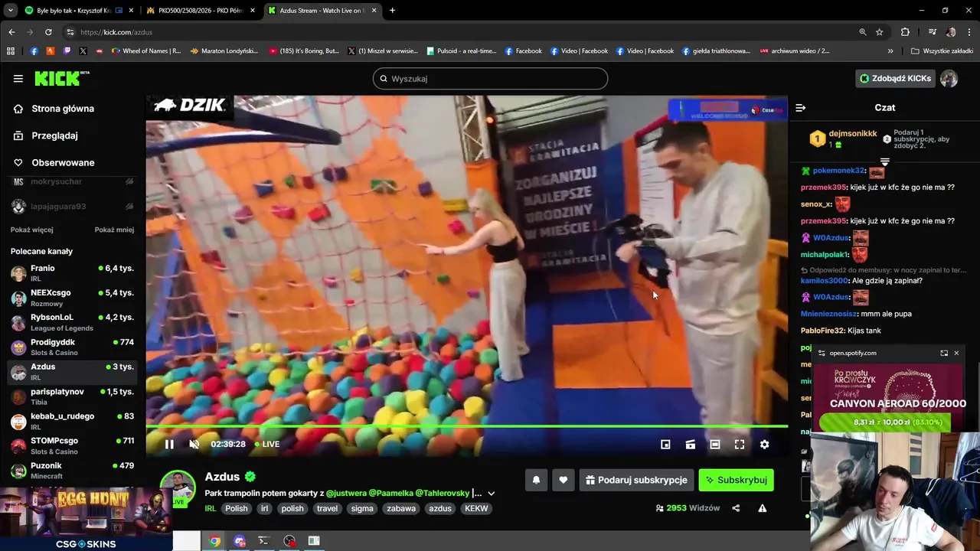The image size is (980, 551).
Task: Open the Maraton Londyński bookmark
Action: [224, 51]
